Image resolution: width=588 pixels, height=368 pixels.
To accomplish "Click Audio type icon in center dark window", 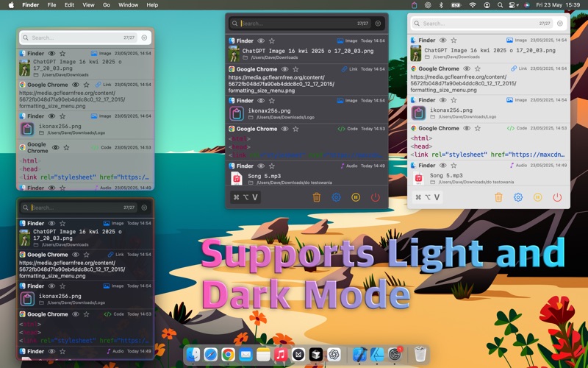I will [343, 166].
